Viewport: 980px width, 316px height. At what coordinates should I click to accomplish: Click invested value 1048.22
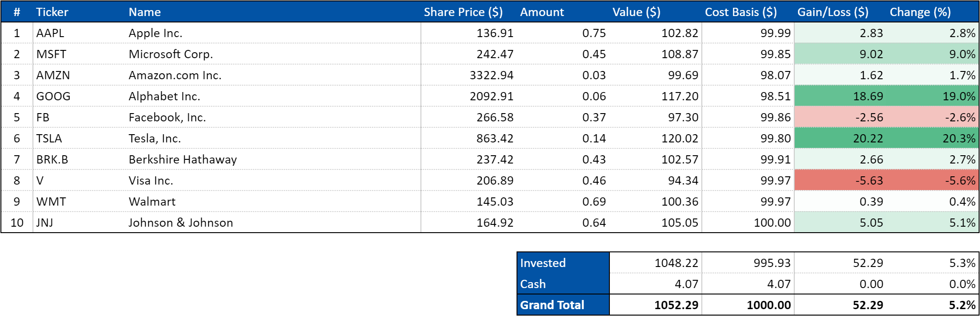pos(656,263)
